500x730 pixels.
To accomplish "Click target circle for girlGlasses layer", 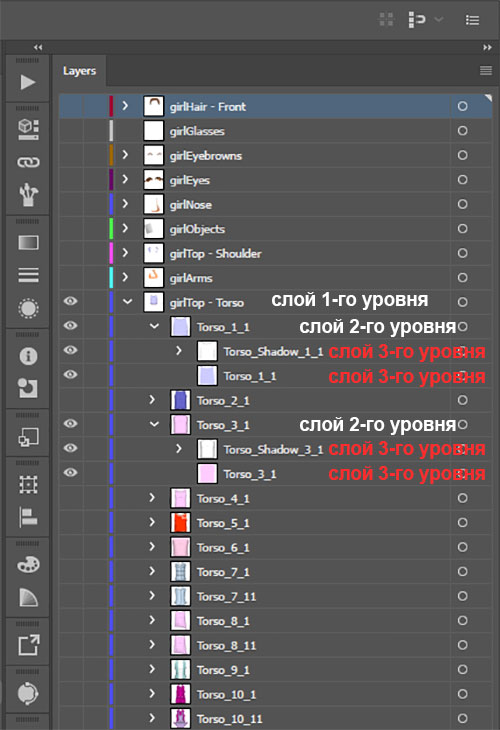I will point(462,130).
